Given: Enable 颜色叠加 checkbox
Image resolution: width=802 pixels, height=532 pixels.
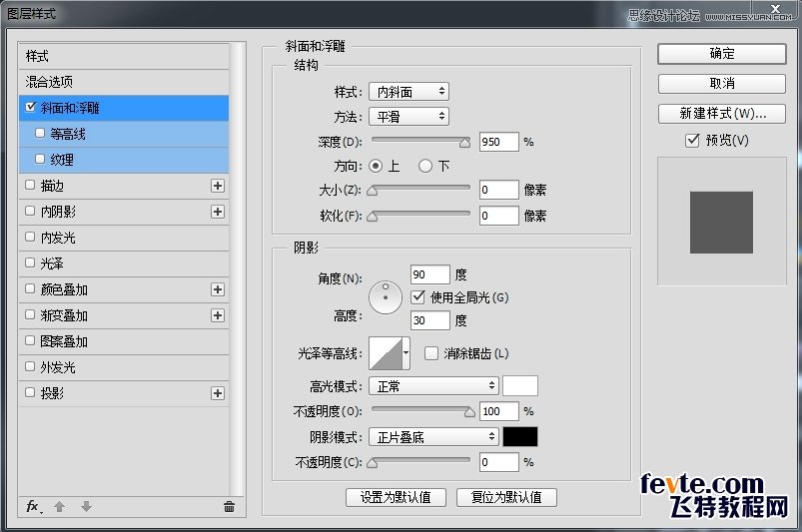Looking at the screenshot, I should (x=30, y=288).
